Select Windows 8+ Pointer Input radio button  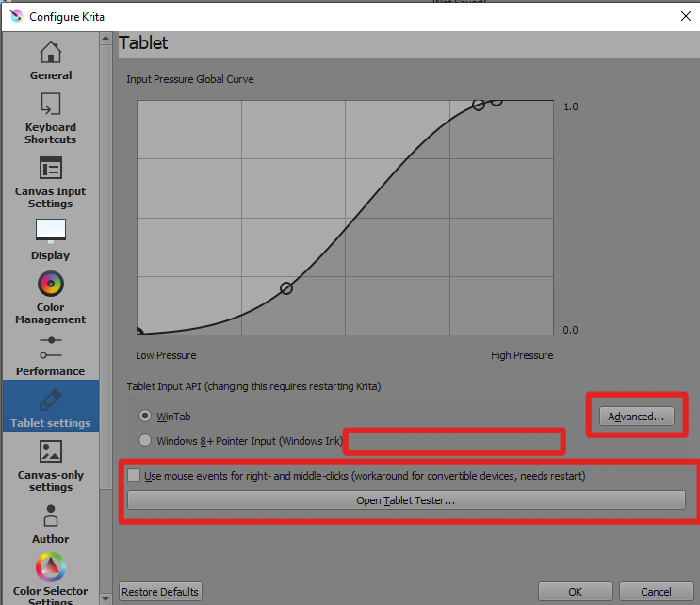[145, 440]
